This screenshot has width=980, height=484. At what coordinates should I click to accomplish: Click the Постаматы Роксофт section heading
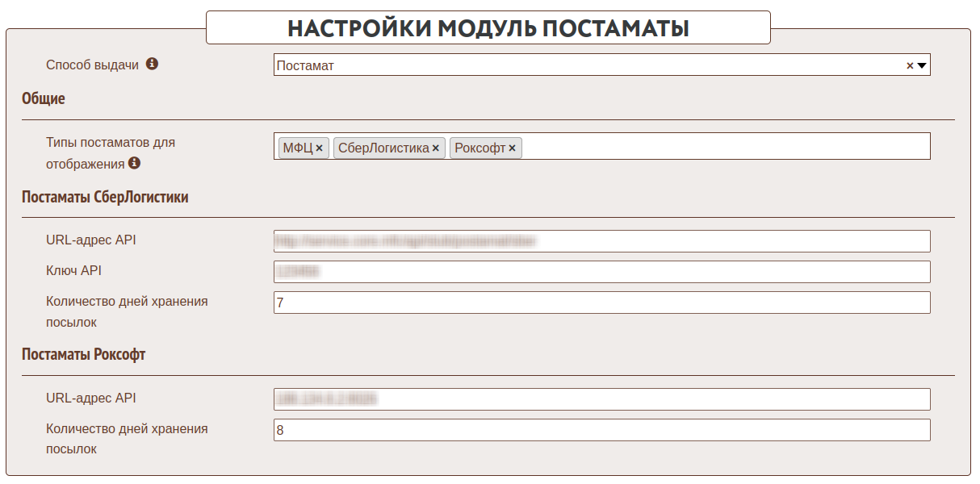tap(84, 354)
